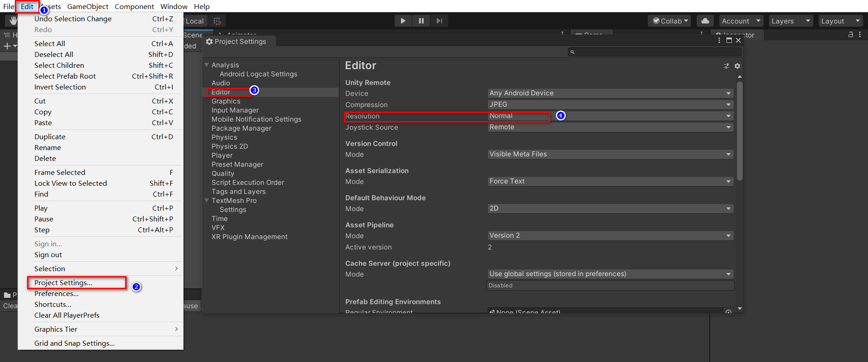Close the Project Settings window
This screenshot has height=362, width=868.
(x=738, y=40)
